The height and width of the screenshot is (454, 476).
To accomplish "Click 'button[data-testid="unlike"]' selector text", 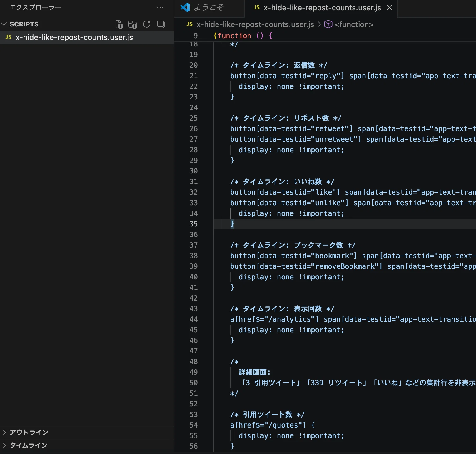I will pyautogui.click(x=289, y=203).
